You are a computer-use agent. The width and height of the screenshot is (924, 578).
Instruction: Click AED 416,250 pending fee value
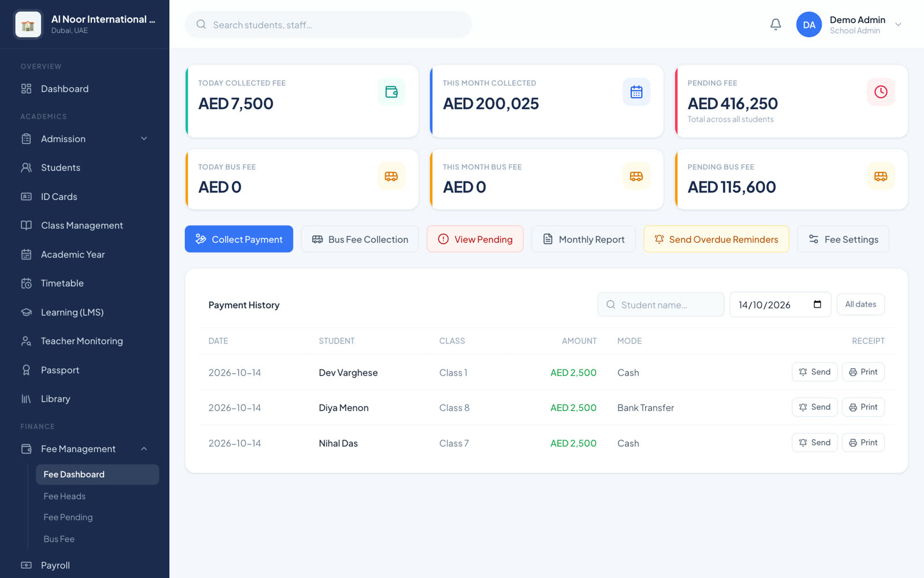click(733, 103)
